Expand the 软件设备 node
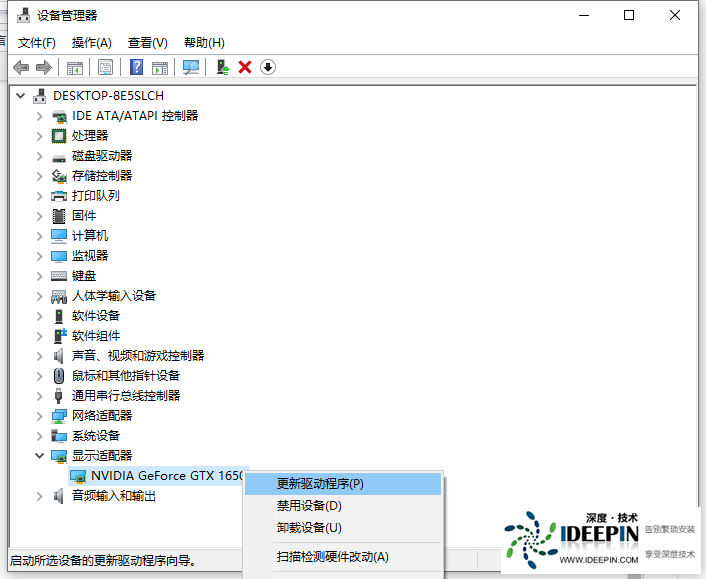The width and height of the screenshot is (706, 579). [40, 316]
